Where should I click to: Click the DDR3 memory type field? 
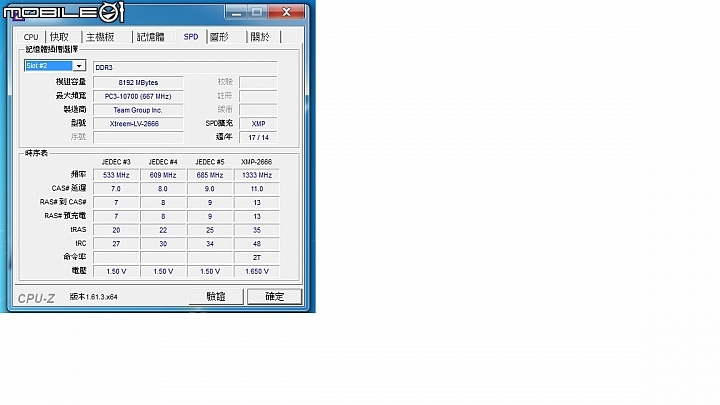click(185, 68)
